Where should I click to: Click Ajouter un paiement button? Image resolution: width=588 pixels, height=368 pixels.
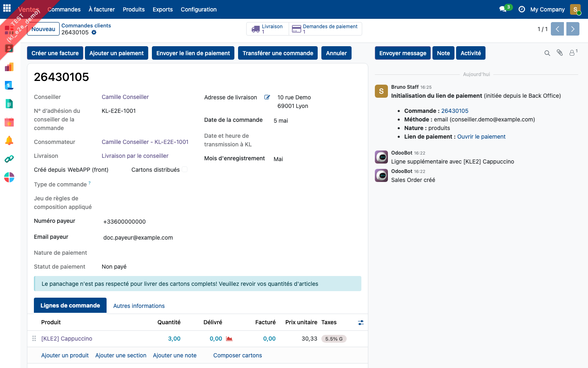117,53
